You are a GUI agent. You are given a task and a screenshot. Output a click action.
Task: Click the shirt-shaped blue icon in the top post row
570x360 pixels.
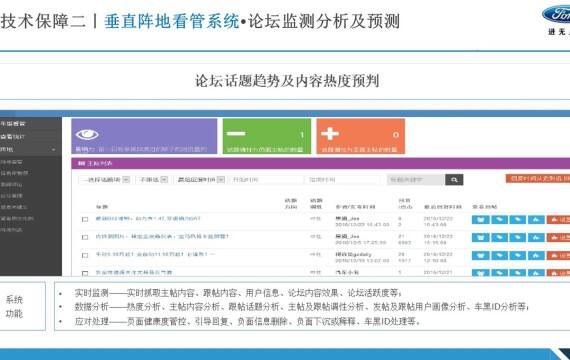coord(481,220)
